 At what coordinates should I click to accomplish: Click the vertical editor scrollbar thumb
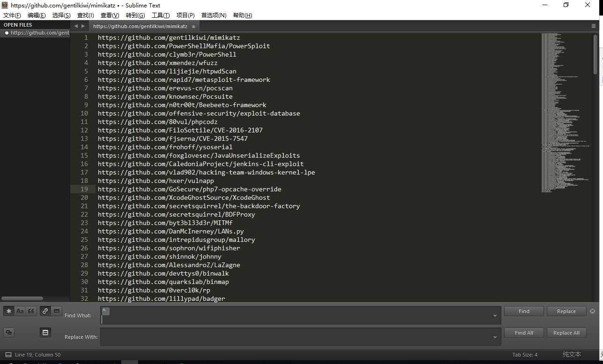tap(596, 54)
